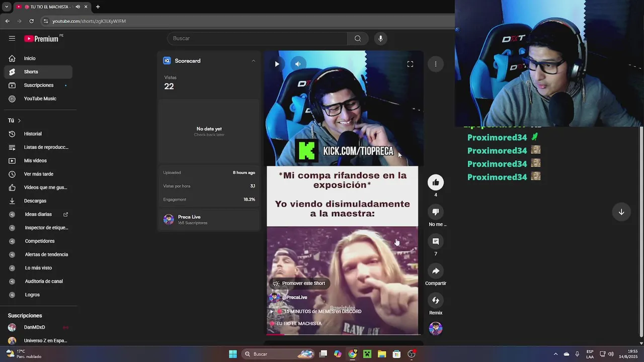644x362 pixels.
Task: Open the sound avatar below Remix
Action: coord(436,328)
